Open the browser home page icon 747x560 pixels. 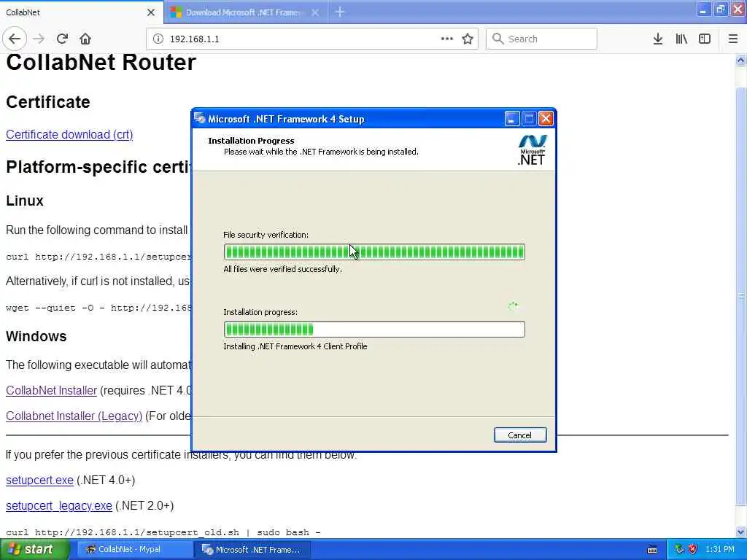(x=85, y=39)
